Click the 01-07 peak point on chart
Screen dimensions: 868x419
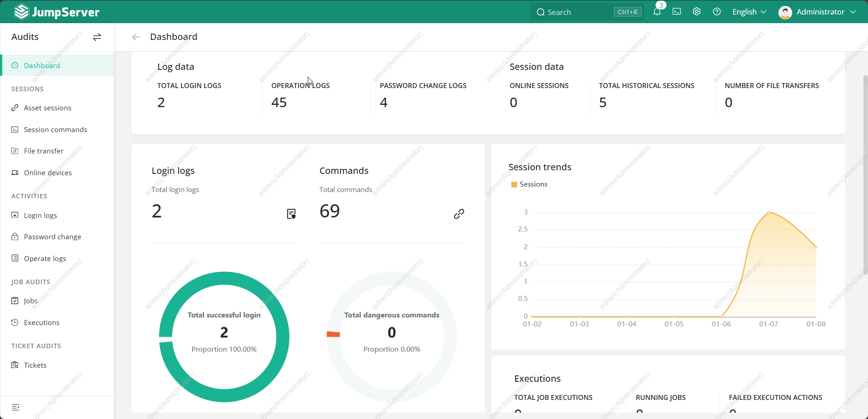click(x=768, y=212)
